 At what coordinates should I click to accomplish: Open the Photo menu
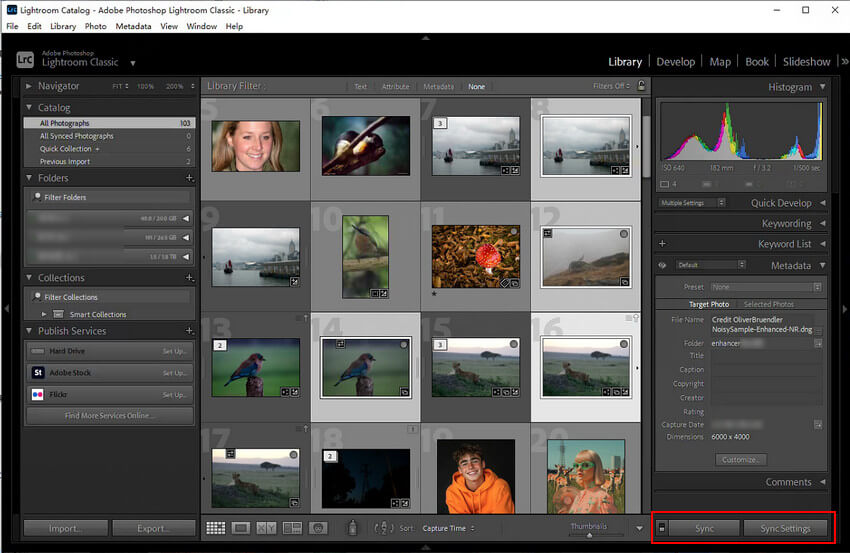pyautogui.click(x=95, y=26)
